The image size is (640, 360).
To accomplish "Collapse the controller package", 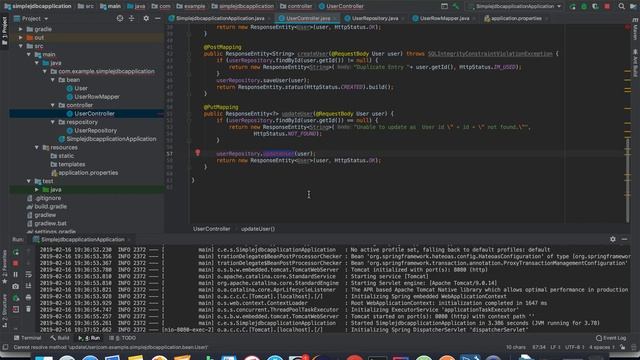I will (53, 105).
